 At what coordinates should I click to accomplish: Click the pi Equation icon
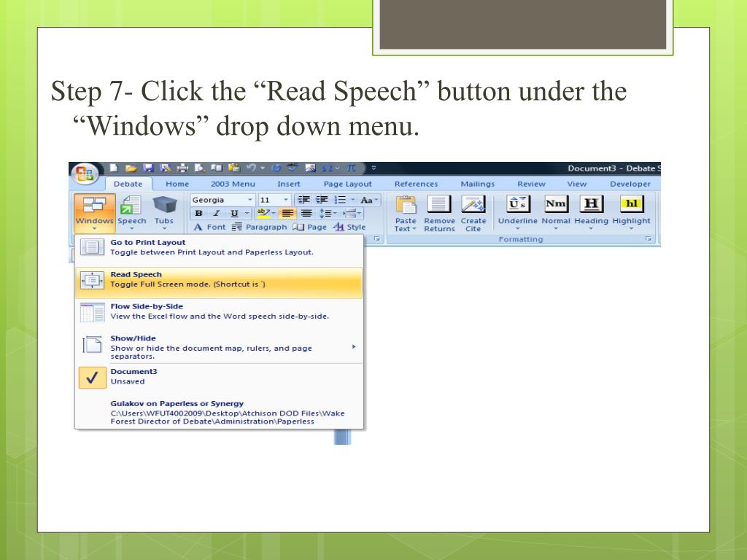(x=352, y=168)
